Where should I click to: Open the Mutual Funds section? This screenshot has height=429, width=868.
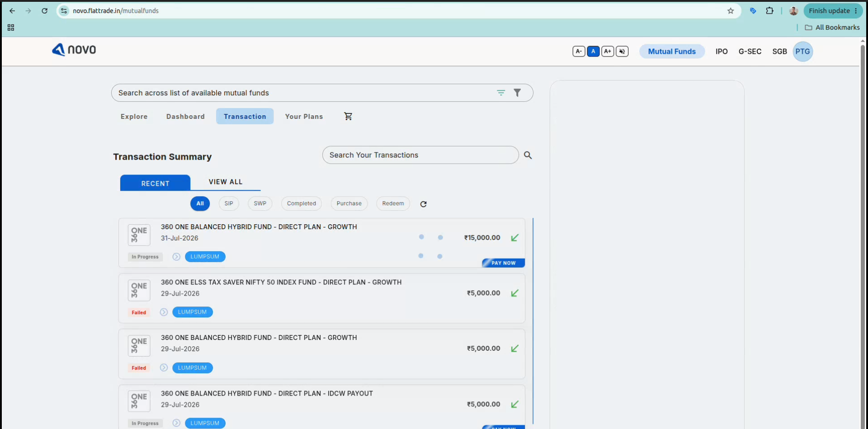coord(672,52)
